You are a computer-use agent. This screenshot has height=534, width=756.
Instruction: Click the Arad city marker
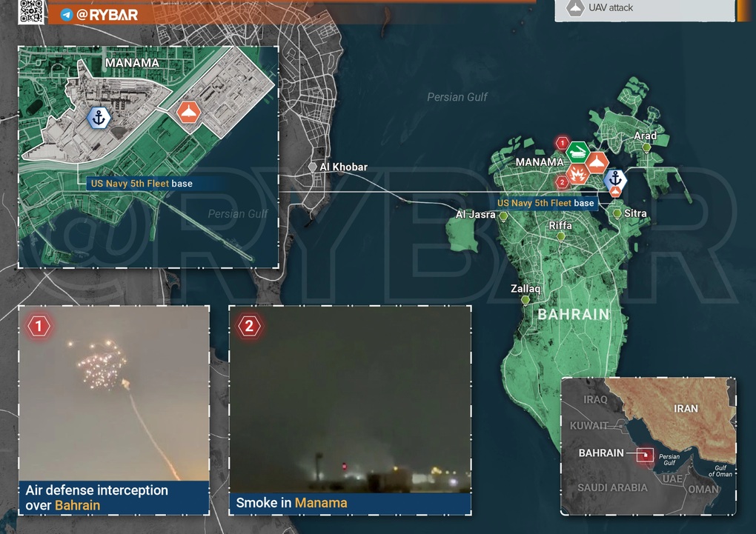pos(646,147)
